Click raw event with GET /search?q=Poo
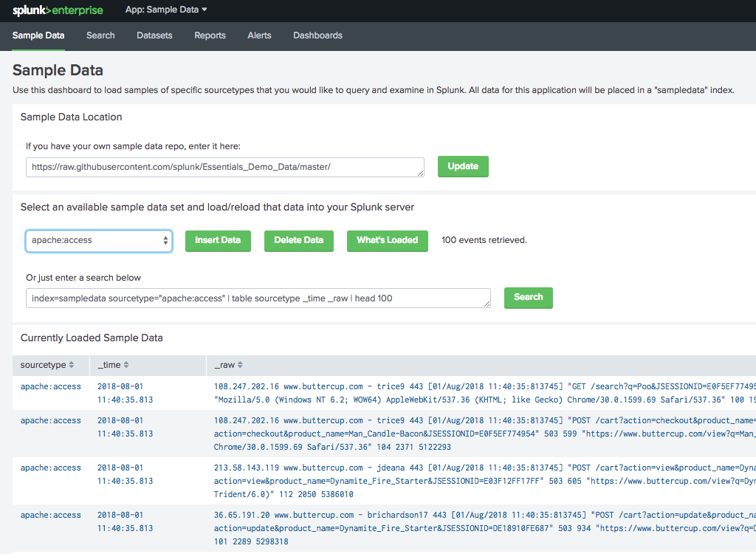This screenshot has width=756, height=554. (x=484, y=393)
